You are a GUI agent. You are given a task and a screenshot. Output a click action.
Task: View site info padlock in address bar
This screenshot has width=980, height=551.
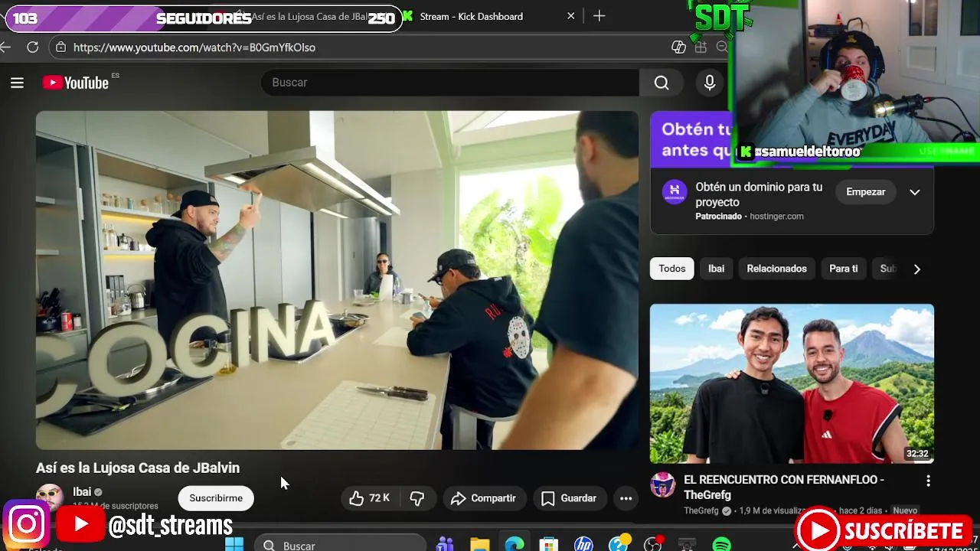point(61,47)
